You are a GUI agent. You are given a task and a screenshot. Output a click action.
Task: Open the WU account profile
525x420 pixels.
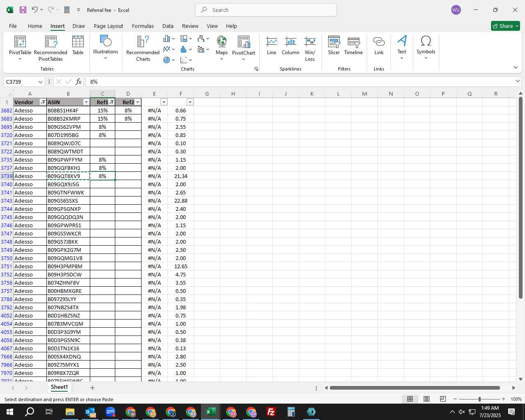click(456, 10)
